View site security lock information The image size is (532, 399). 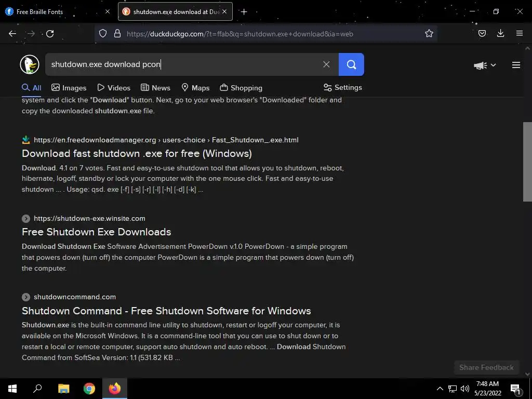117,33
